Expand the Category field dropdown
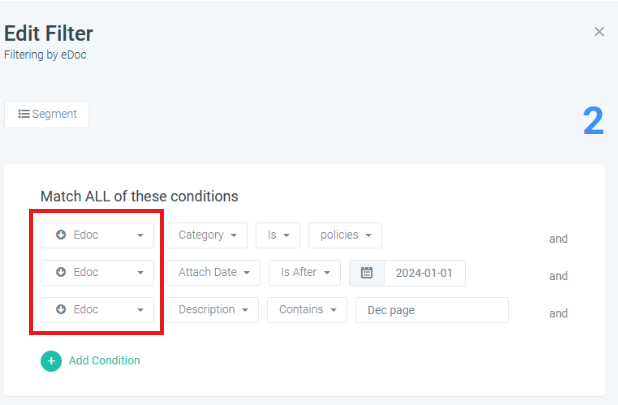 207,235
